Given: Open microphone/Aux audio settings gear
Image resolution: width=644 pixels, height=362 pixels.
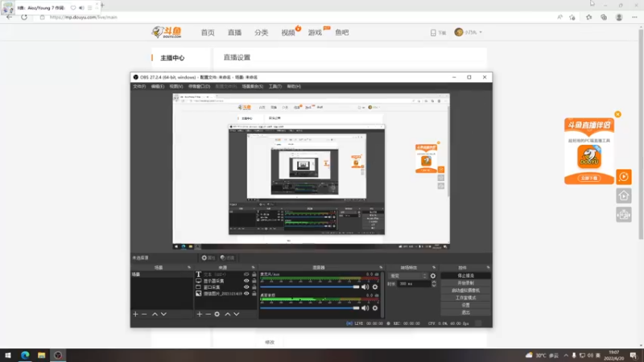Looking at the screenshot, I should [374, 287].
